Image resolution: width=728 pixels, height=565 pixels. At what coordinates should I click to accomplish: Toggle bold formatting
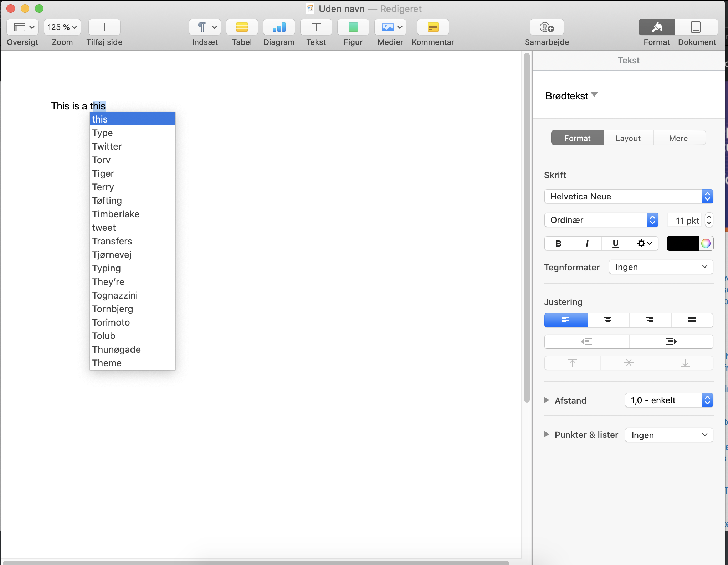[x=558, y=243]
